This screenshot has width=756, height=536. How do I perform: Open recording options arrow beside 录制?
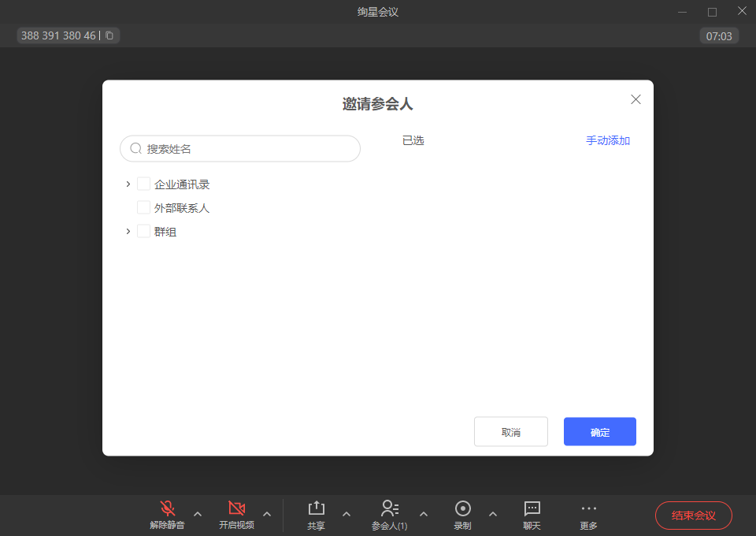(x=493, y=514)
